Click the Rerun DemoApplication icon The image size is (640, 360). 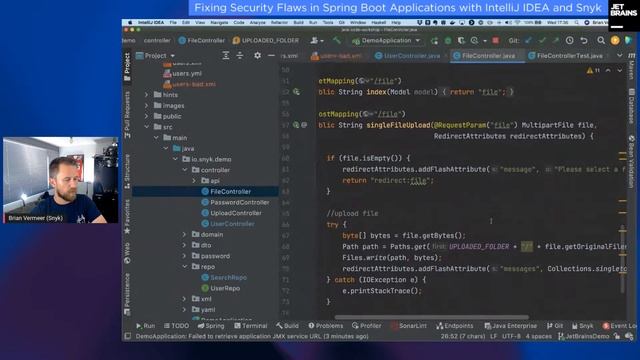(x=434, y=40)
